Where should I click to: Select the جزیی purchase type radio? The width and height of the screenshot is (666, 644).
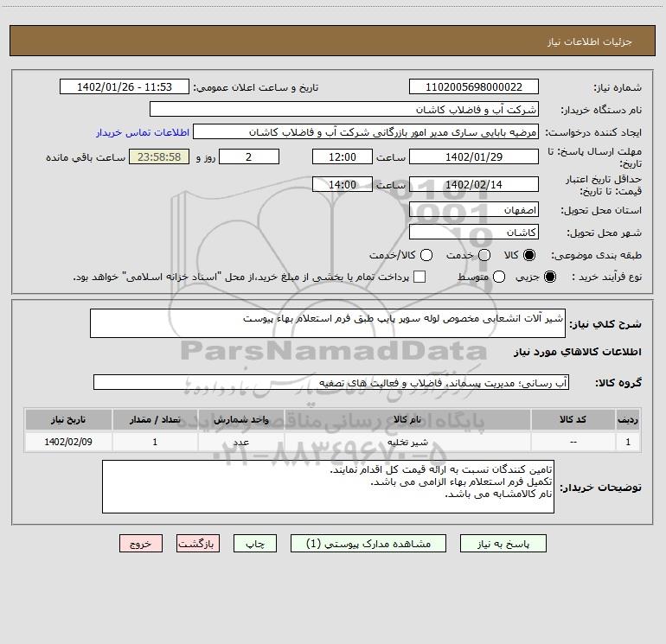coord(549,277)
